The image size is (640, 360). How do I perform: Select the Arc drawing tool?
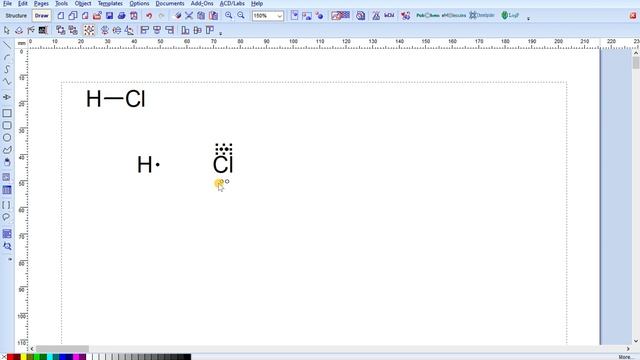[x=7, y=57]
